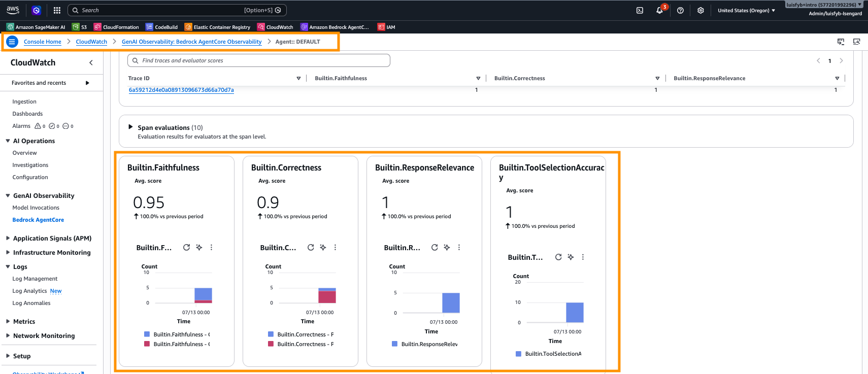Open the services grid menu
Image resolution: width=868 pixels, height=374 pixels.
point(57,10)
